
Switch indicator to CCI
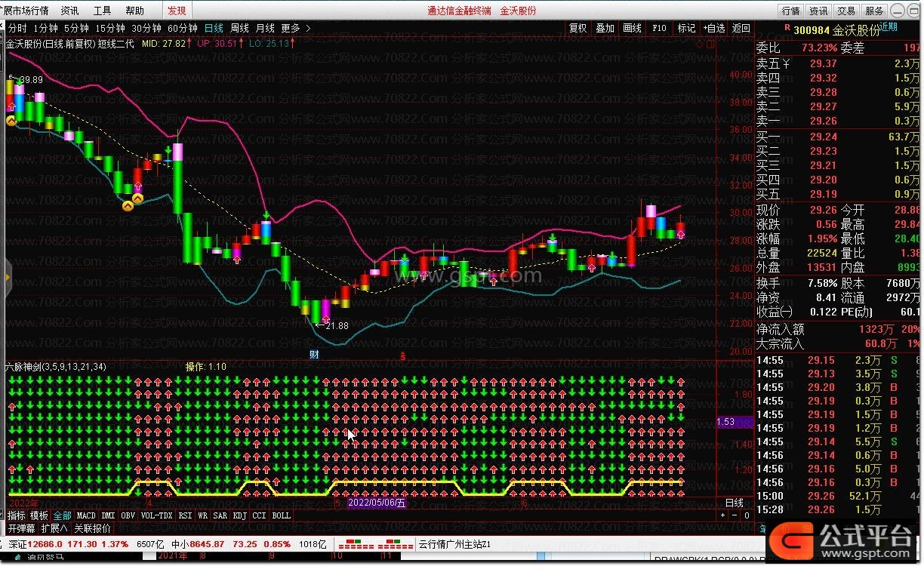point(259,515)
